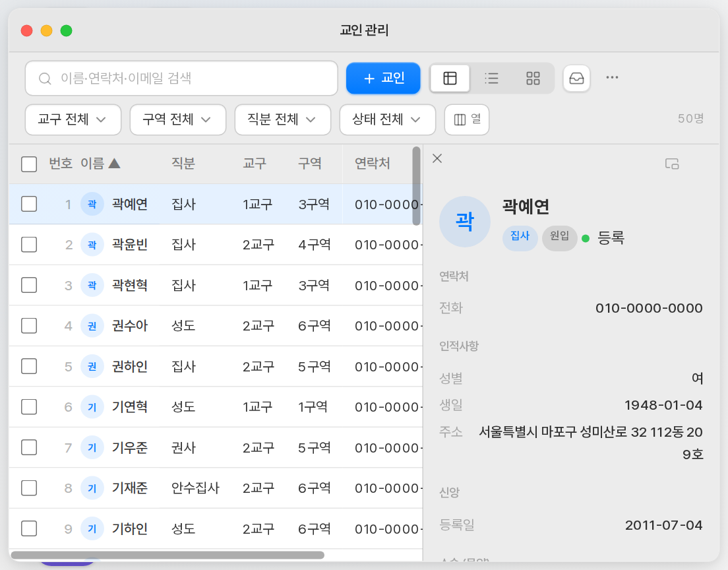Click the + 교인 add button

pos(383,78)
